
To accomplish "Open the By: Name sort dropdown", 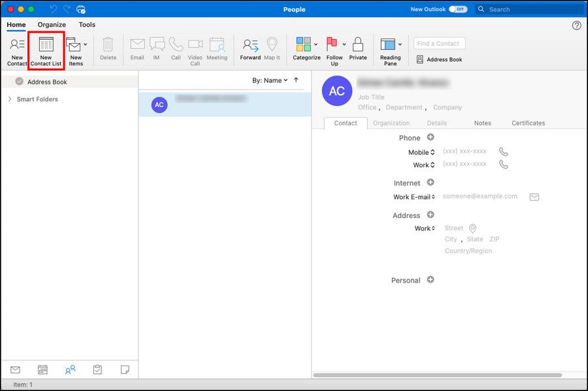I will [x=270, y=80].
